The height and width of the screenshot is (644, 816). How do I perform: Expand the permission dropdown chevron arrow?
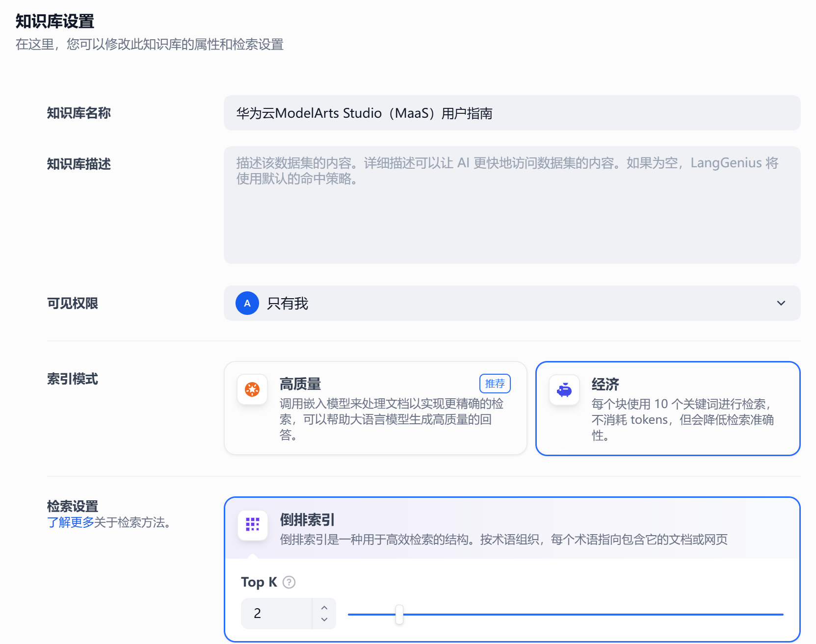click(x=781, y=303)
